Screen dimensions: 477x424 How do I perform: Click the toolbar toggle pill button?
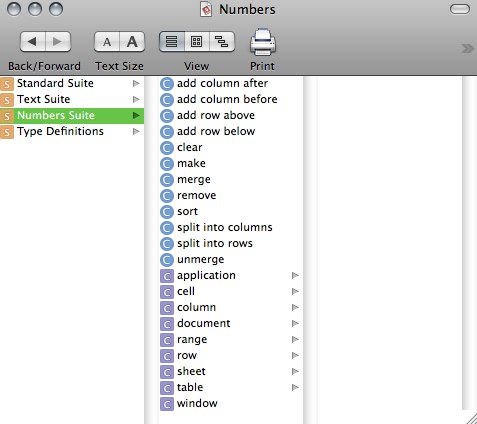pos(460,9)
